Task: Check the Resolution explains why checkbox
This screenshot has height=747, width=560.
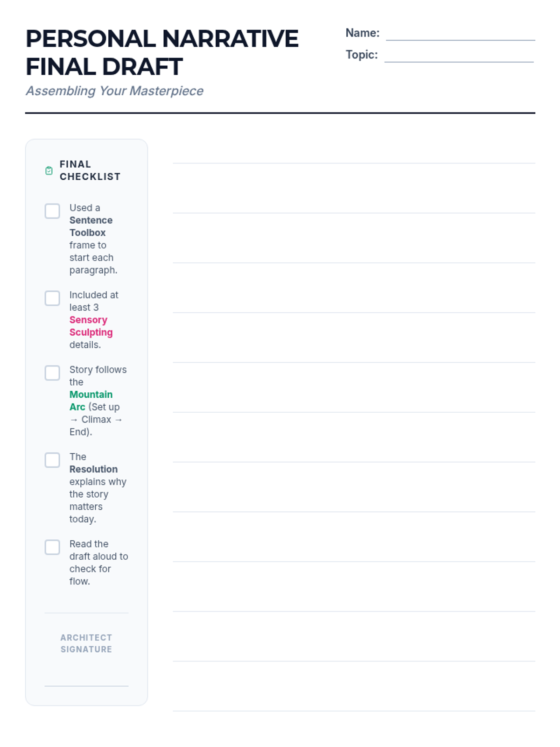Action: tap(52, 460)
